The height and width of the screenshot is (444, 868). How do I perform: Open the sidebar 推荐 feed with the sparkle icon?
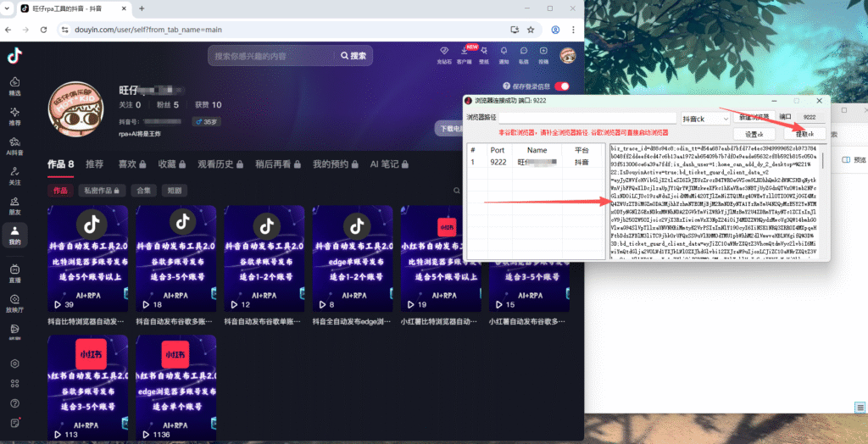[14, 116]
